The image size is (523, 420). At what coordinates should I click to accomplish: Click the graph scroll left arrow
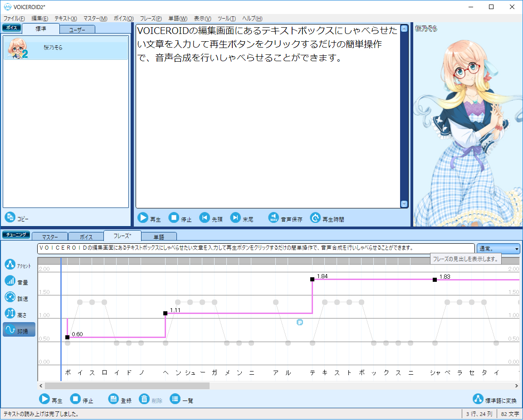(41, 386)
